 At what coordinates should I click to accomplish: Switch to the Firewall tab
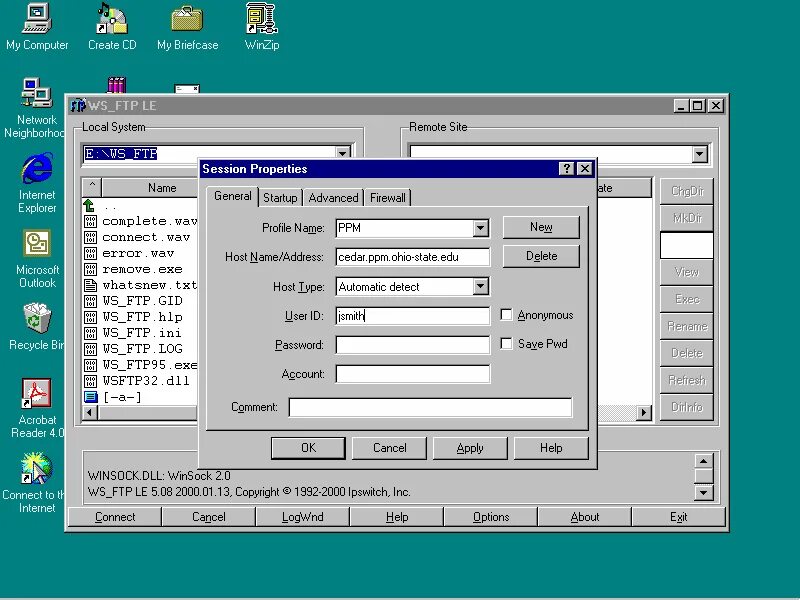388,198
